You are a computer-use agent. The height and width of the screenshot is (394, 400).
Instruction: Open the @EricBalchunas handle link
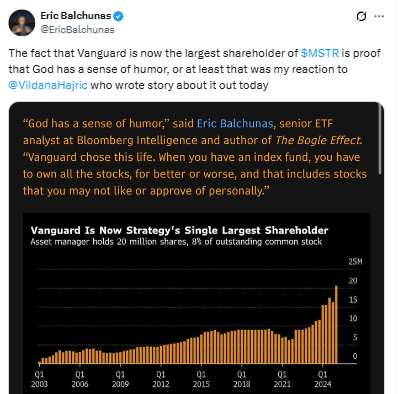[77, 30]
